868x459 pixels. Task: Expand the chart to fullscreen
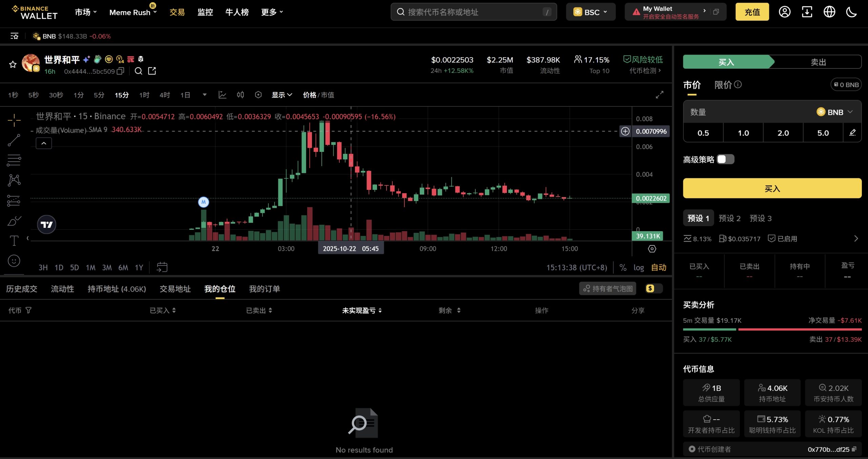[659, 95]
